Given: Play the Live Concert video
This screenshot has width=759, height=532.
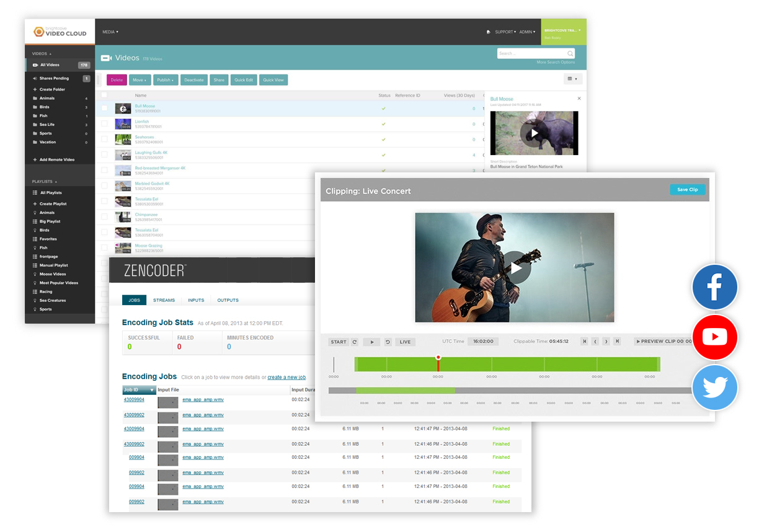Looking at the screenshot, I should tap(515, 267).
